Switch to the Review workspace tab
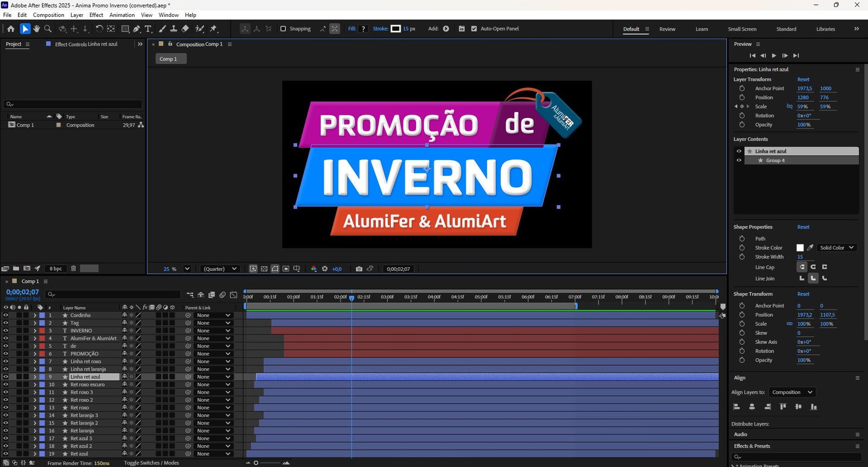The height and width of the screenshot is (467, 868). pos(667,29)
